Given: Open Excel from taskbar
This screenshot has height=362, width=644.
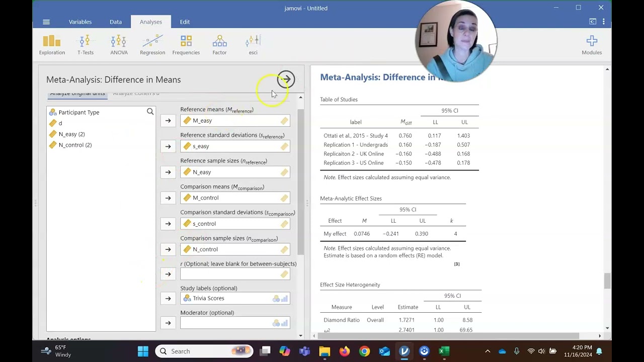Looking at the screenshot, I should [x=444, y=351].
